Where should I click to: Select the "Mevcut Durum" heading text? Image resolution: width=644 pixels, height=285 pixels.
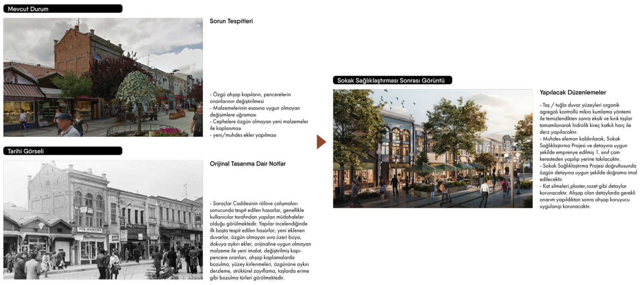click(28, 9)
